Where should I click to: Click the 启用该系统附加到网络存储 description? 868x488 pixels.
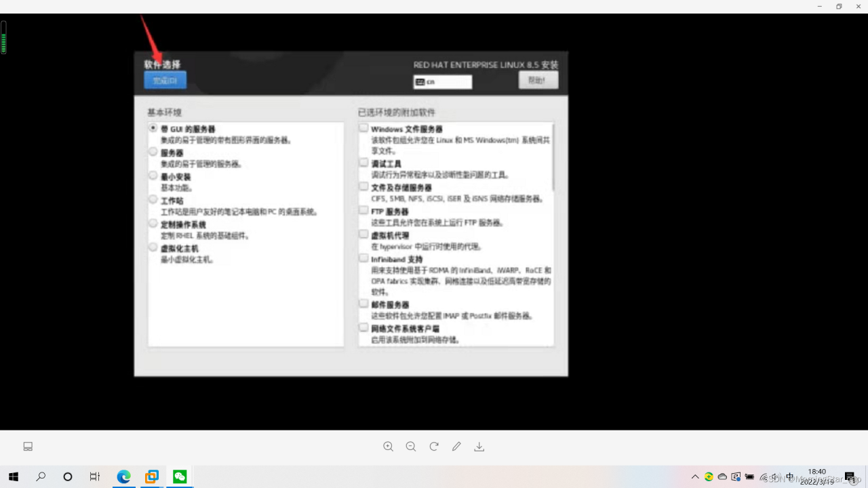pyautogui.click(x=415, y=340)
